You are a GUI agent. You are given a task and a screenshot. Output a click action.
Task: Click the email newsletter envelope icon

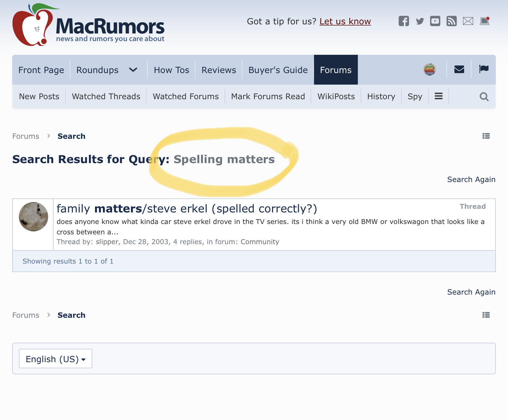pyautogui.click(x=468, y=21)
